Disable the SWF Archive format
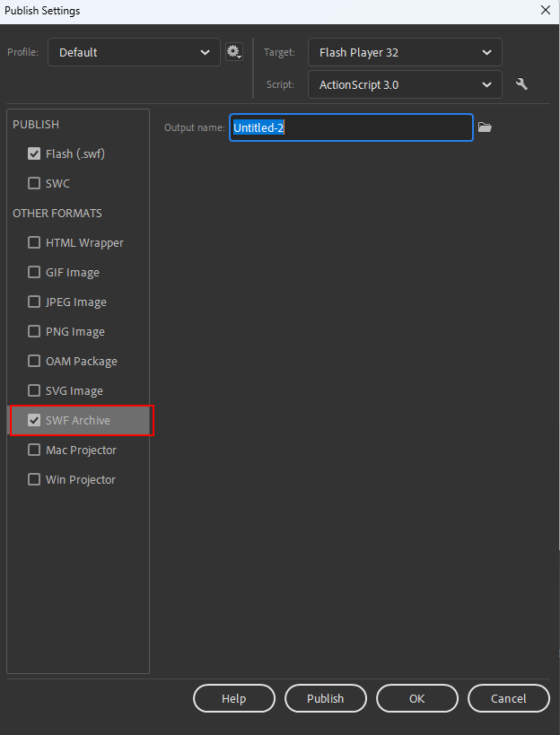Image resolution: width=560 pixels, height=735 pixels. pyautogui.click(x=33, y=420)
